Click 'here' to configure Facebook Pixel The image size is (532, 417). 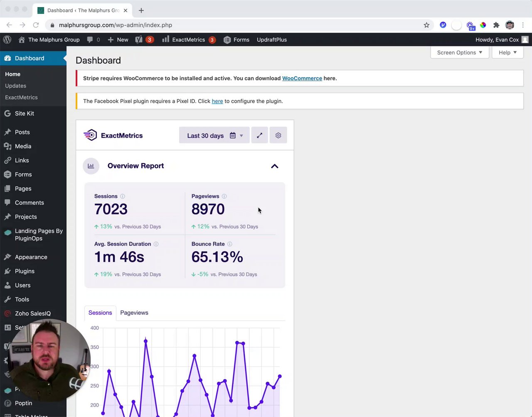217,101
